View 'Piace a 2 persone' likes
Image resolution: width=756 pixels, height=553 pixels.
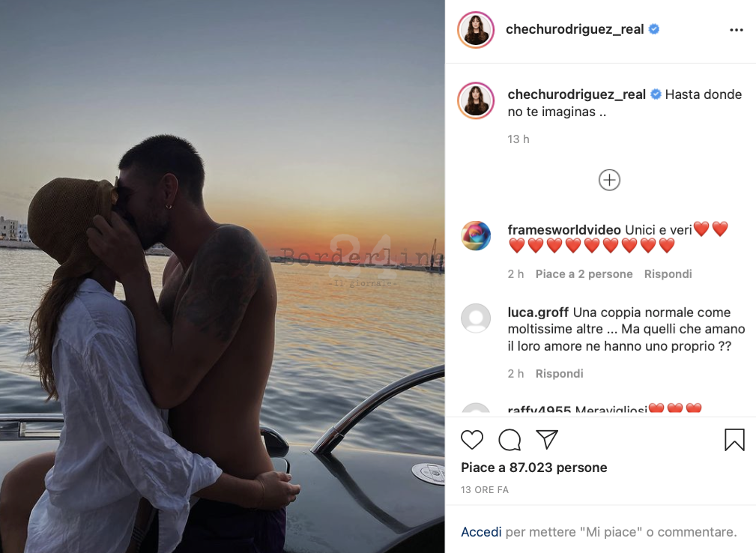[x=584, y=274]
